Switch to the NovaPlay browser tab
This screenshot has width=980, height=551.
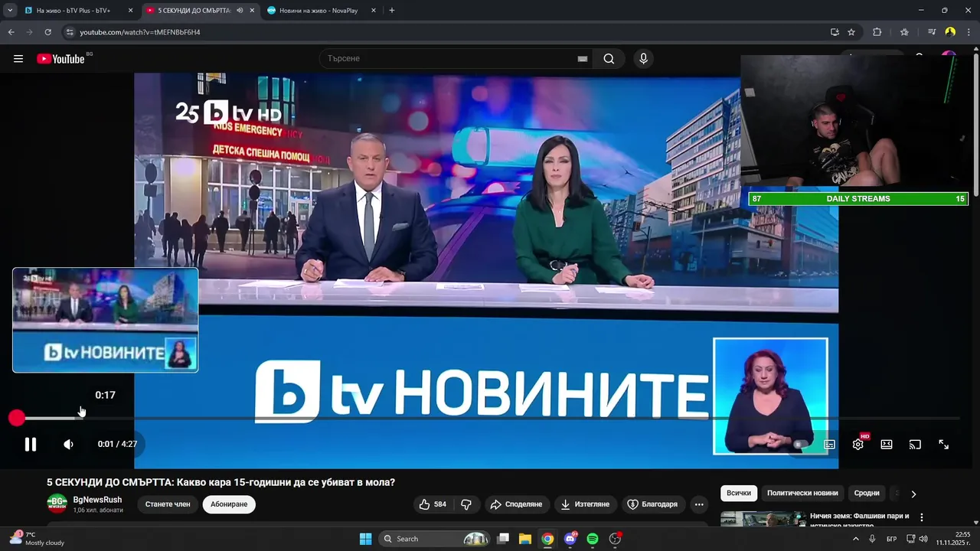[318, 11]
